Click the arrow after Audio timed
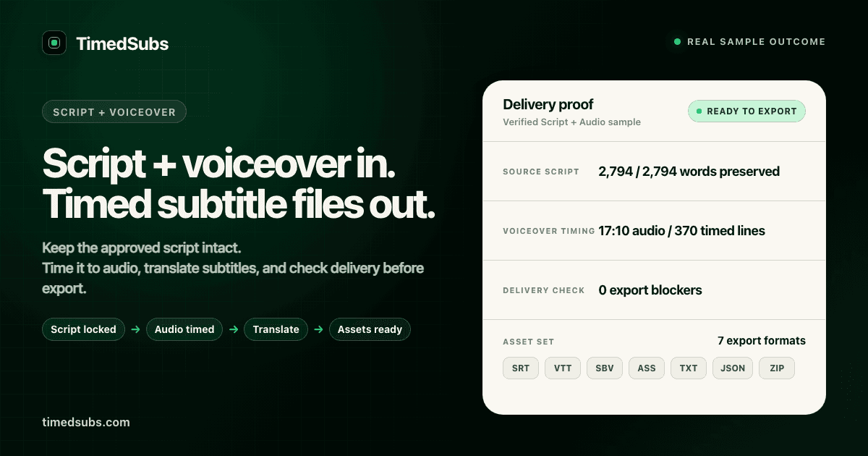 233,329
